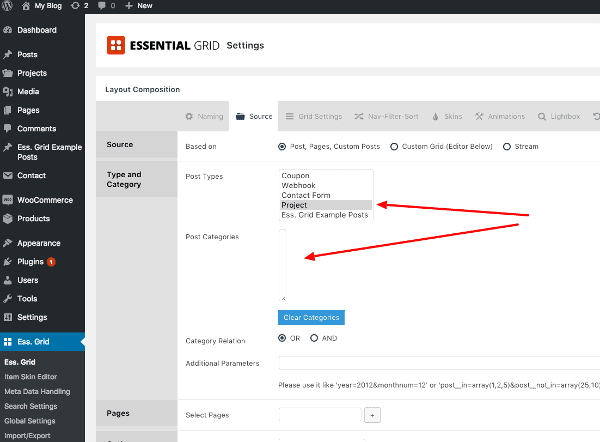This screenshot has height=442, width=600.
Task: Click the Pages icon in sidebar
Action: pos(8,110)
